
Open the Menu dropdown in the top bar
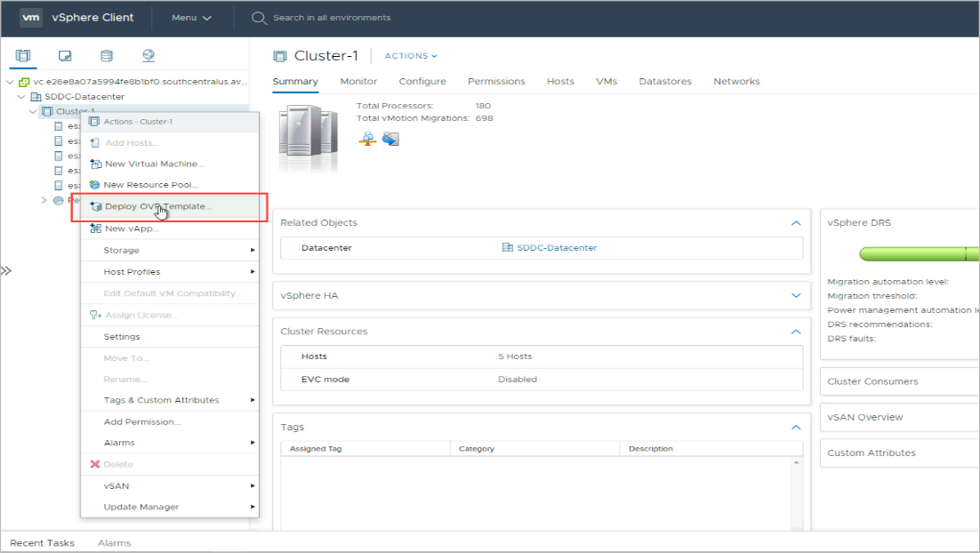click(x=191, y=18)
